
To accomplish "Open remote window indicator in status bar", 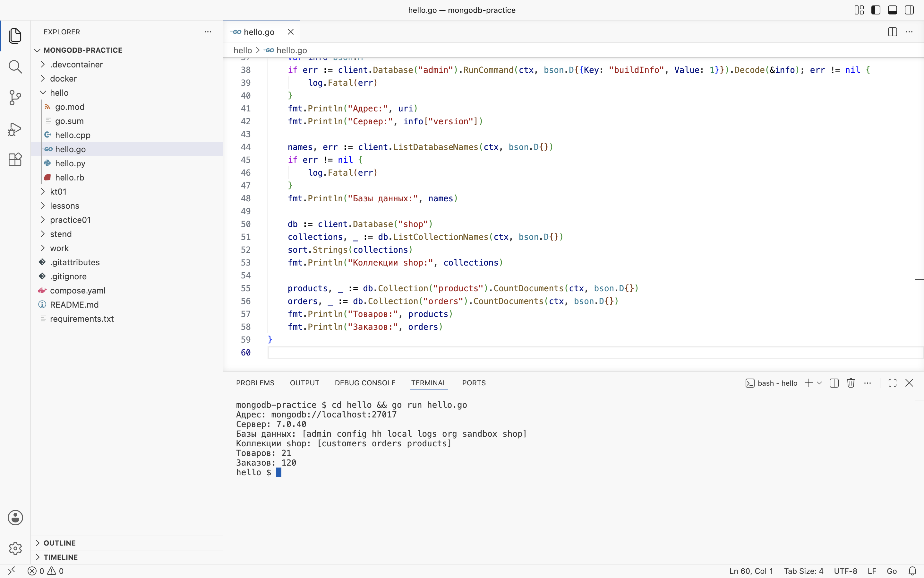I will point(12,571).
